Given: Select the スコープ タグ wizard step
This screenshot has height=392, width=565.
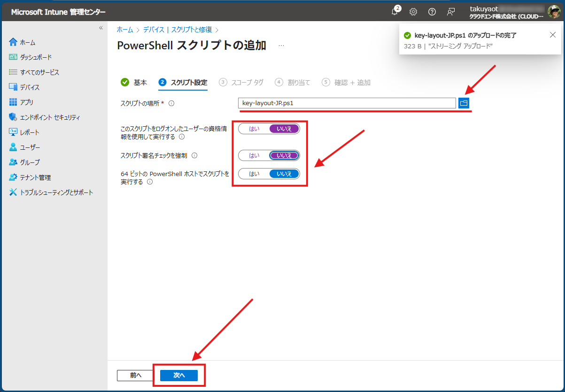Looking at the screenshot, I should click(241, 82).
